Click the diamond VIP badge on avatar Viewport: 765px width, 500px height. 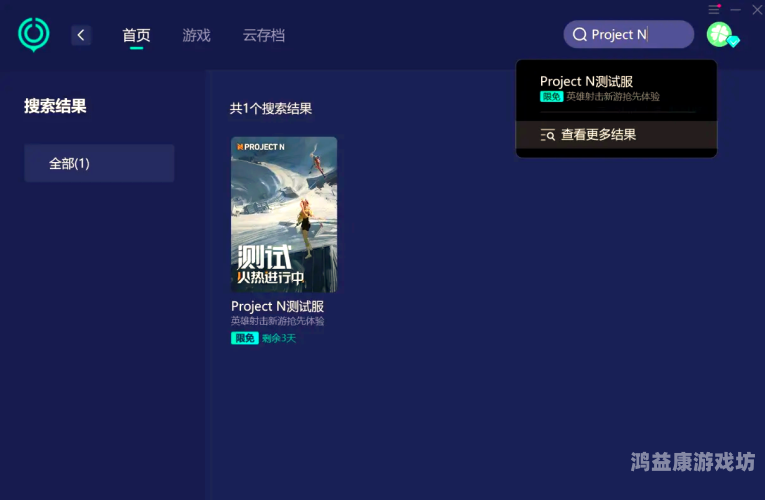[x=733, y=42]
